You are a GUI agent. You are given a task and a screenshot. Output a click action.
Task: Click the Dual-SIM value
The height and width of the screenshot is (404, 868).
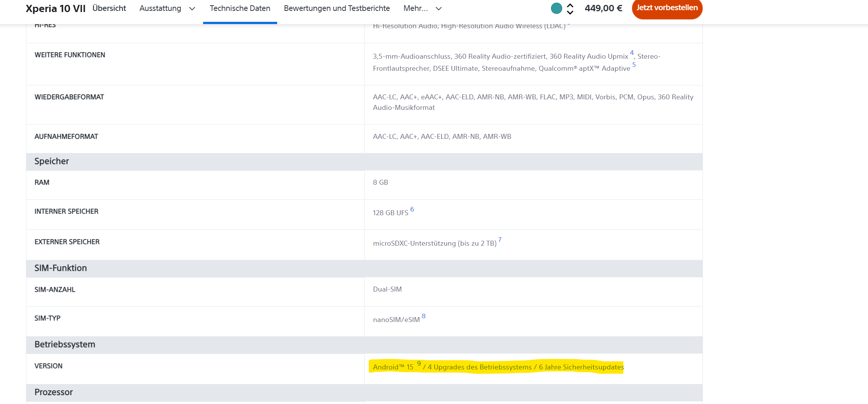(387, 289)
